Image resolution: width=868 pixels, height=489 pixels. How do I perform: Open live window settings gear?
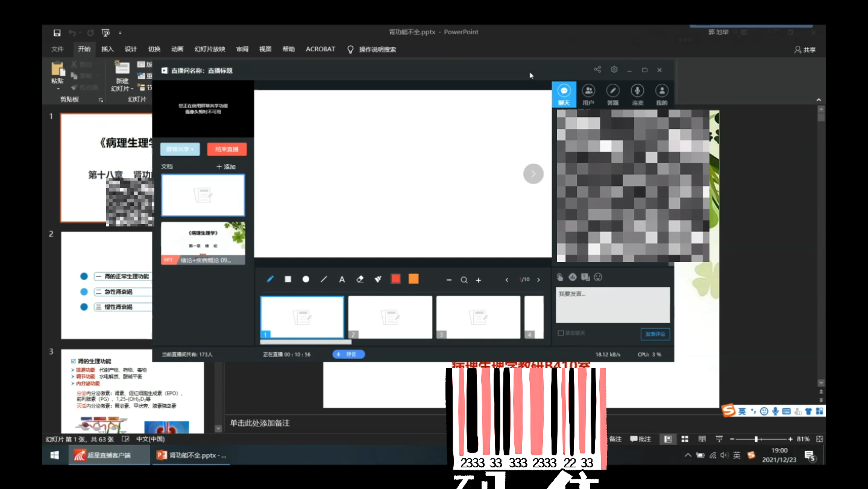(614, 70)
